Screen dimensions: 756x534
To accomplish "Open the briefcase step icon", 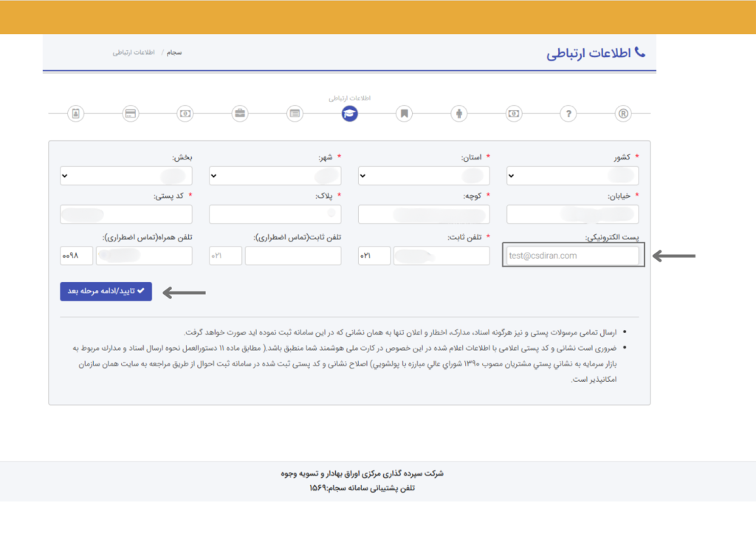I will coord(240,114).
